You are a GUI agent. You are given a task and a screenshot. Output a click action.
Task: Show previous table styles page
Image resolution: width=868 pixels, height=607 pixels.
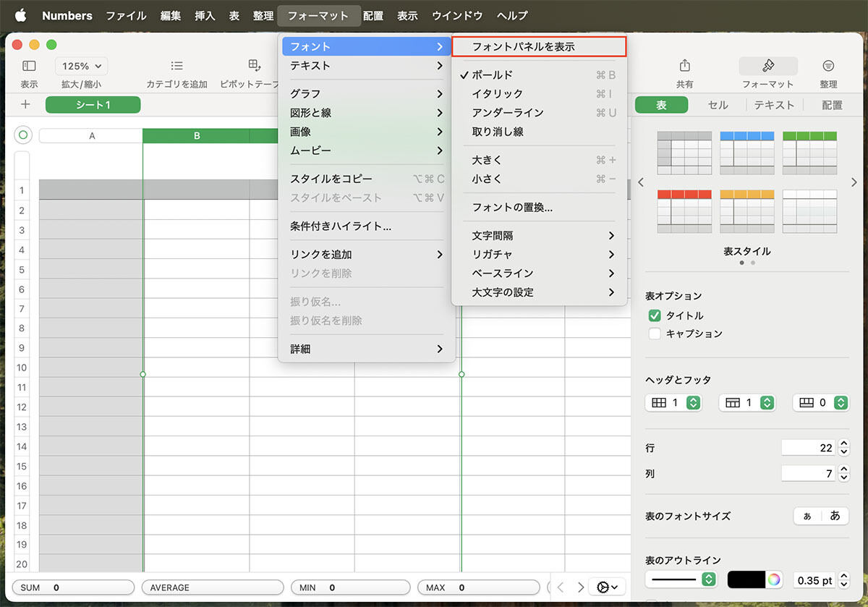click(x=641, y=182)
